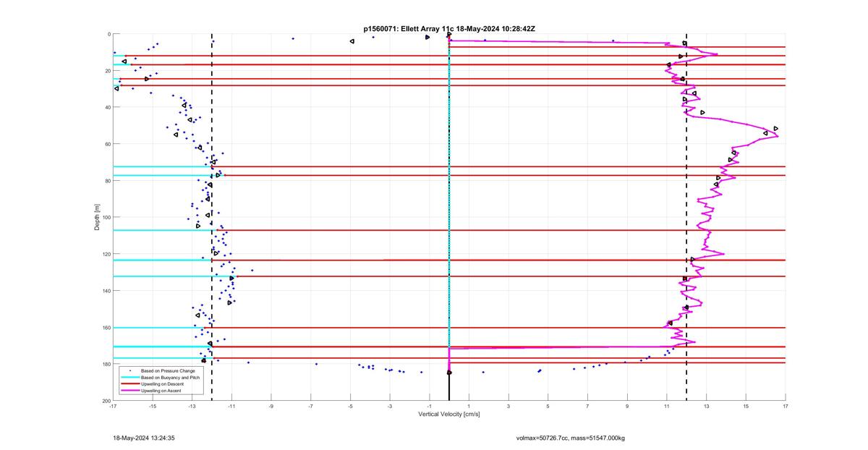Click the footer timestamp '18-May-2024 13:24:35'
868x450 pixels.
coord(145,438)
